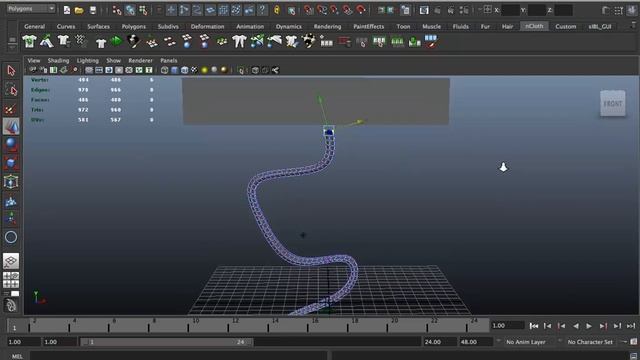Create a new scene file

67,10
